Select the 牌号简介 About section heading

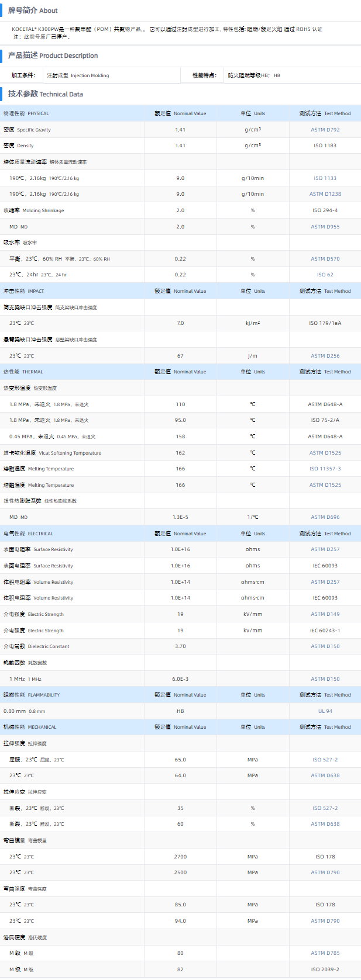[x=33, y=11]
